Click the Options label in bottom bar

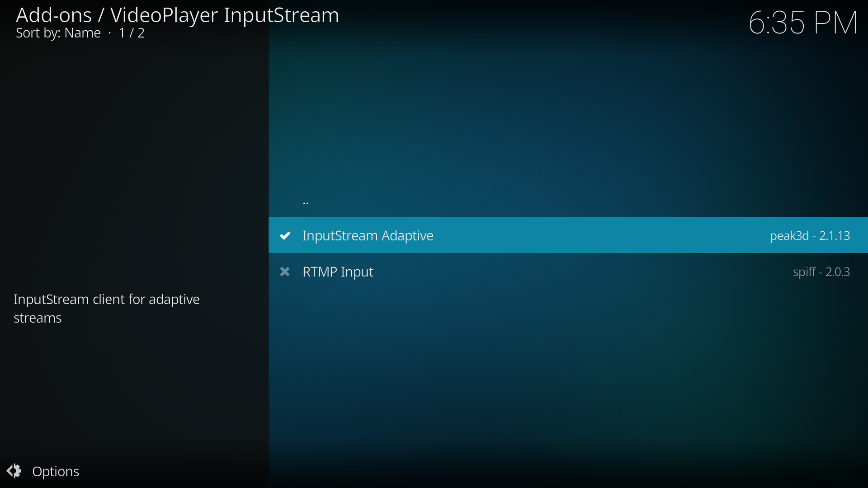56,471
